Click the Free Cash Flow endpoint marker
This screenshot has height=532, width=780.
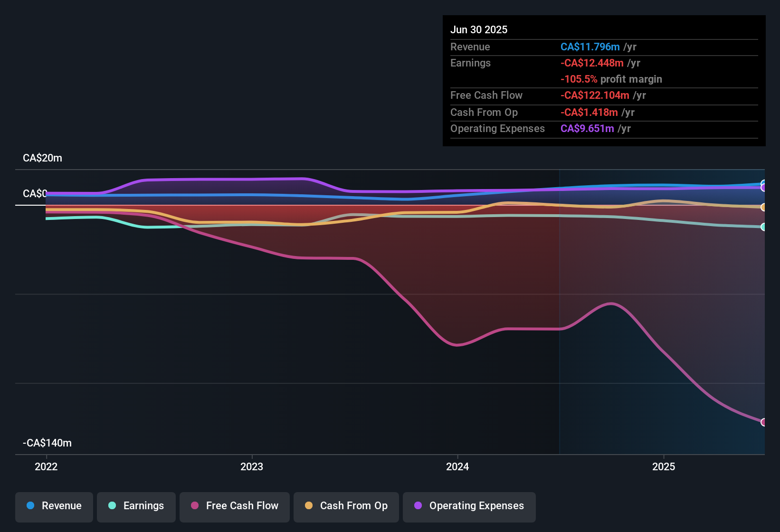click(764, 422)
